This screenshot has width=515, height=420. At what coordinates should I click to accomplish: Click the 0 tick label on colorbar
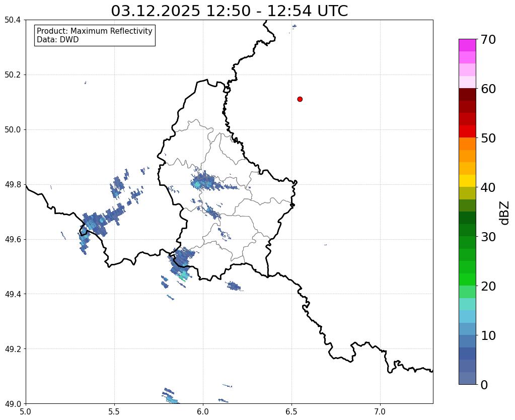coord(484,385)
